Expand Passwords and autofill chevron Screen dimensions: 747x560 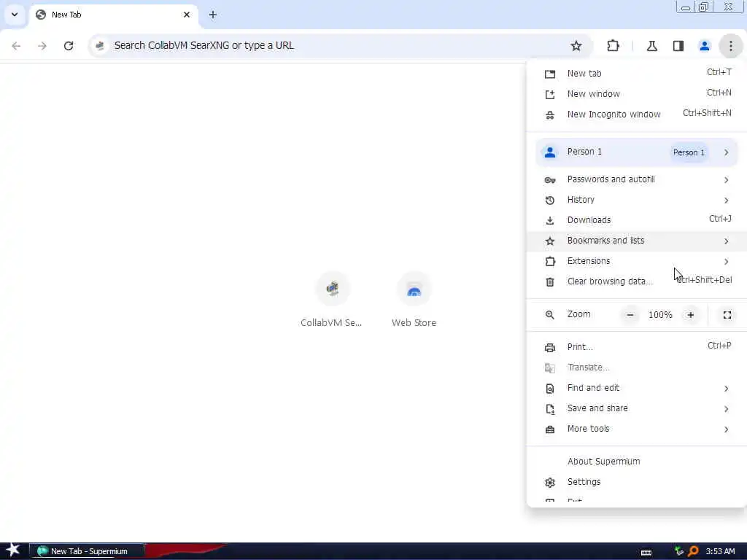click(726, 180)
